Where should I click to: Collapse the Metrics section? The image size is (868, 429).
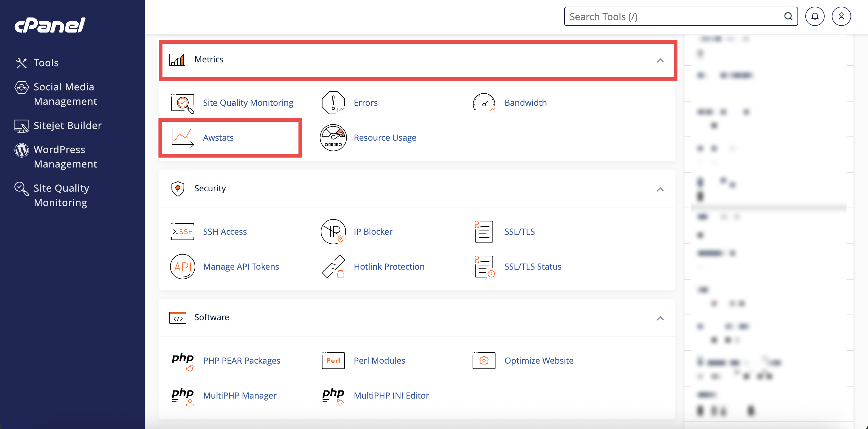tap(660, 61)
